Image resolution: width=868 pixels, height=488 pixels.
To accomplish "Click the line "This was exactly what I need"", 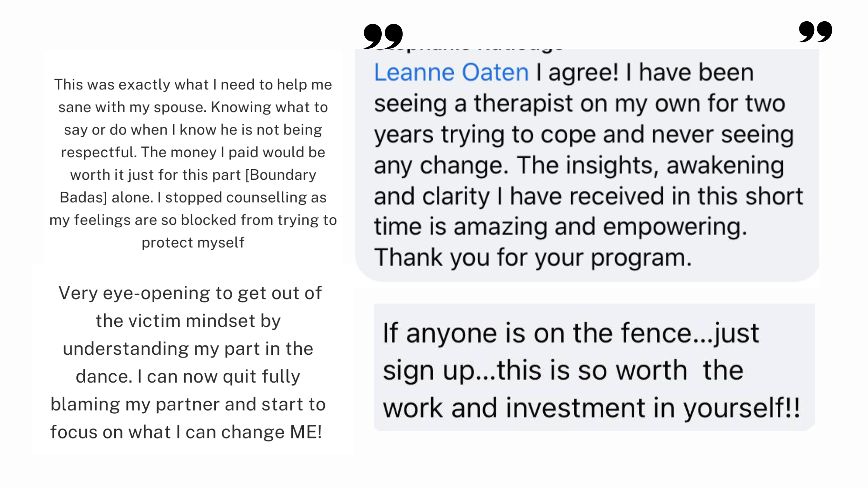I will click(x=193, y=84).
